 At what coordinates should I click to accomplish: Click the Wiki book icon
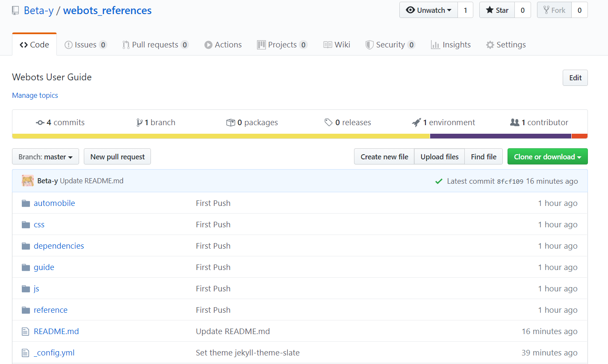[328, 45]
